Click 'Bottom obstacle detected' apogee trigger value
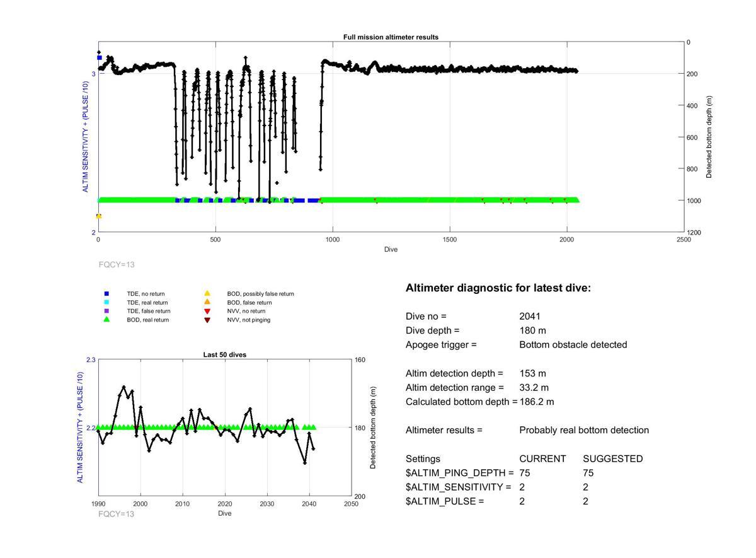 click(573, 345)
